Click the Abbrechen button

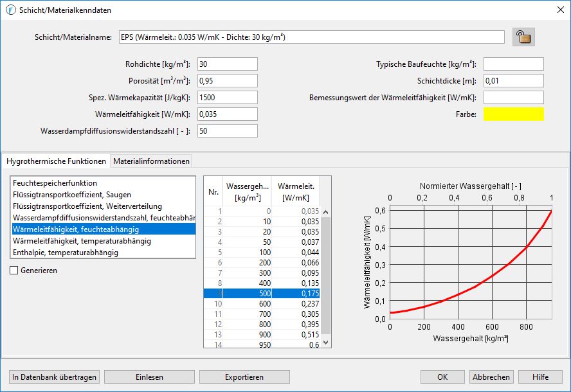point(491,377)
